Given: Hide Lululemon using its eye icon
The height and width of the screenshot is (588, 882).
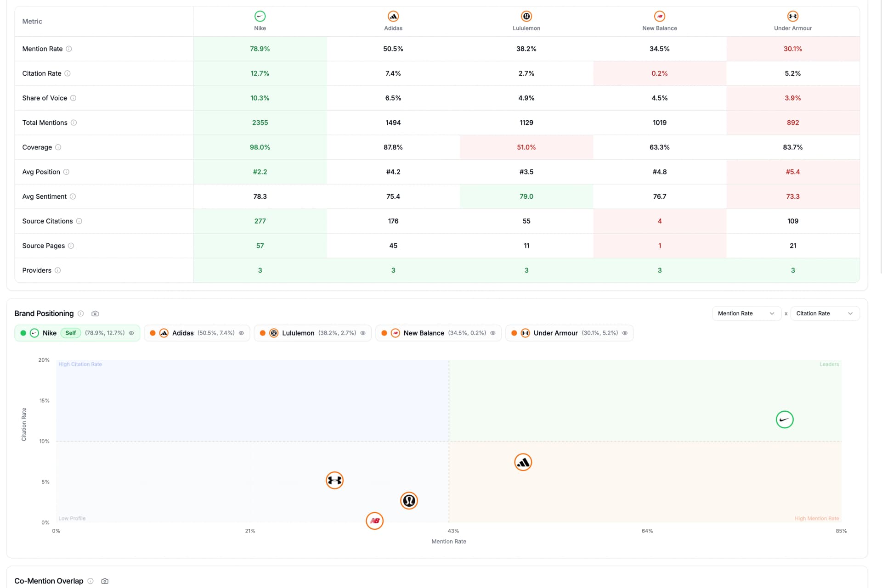Looking at the screenshot, I should tap(363, 333).
